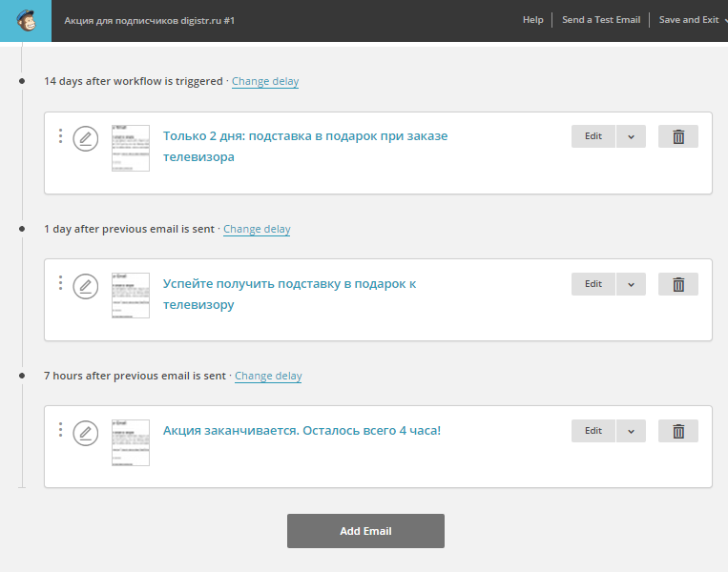The height and width of the screenshot is (572, 728).
Task: Click the MailChimp monkey logo
Action: 26,20
